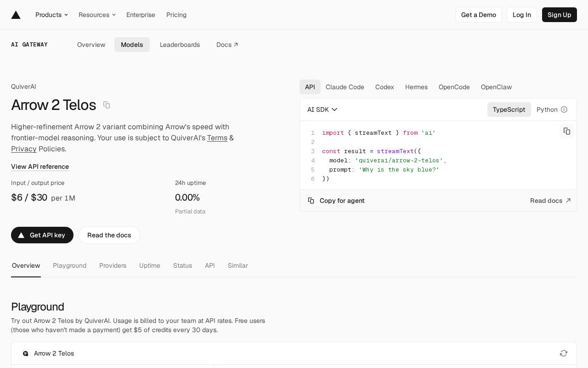Jump to the Playground section tab
588x368 pixels.
70,265
